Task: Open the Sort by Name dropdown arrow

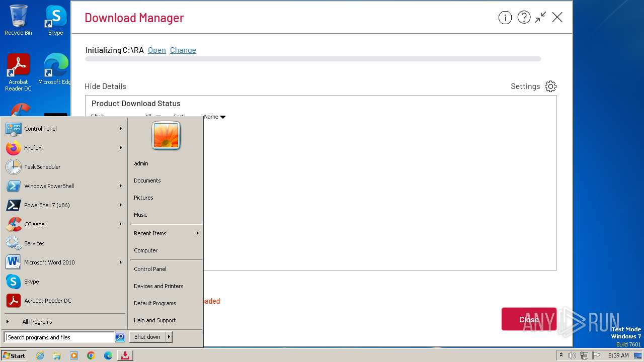Action: pos(223,117)
